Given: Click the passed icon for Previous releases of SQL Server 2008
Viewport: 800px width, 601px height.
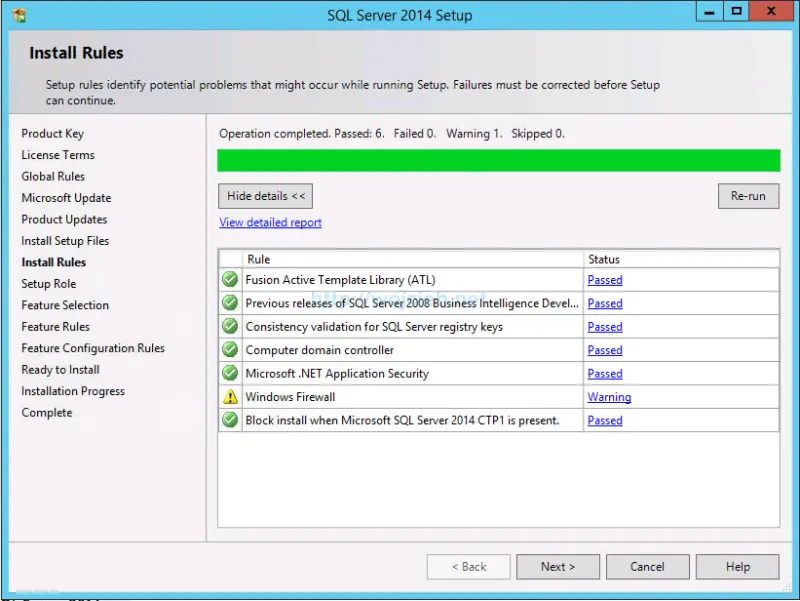Looking at the screenshot, I should [x=230, y=303].
